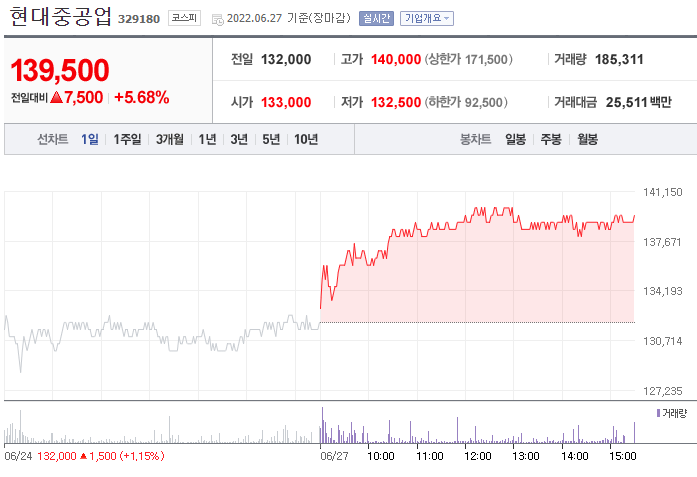Click the upper limit 상한가 171,500 text
This screenshot has width=697, height=477.
(469, 60)
